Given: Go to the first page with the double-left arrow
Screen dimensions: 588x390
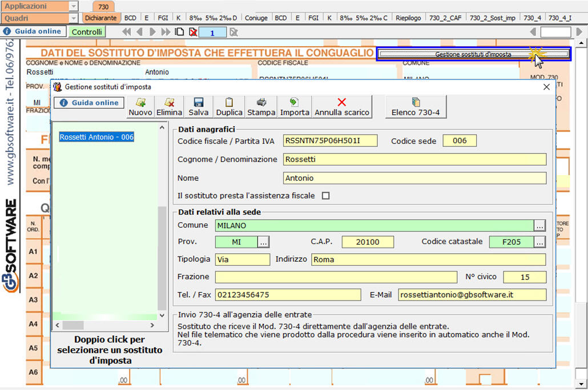Looking at the screenshot, I should 126,32.
